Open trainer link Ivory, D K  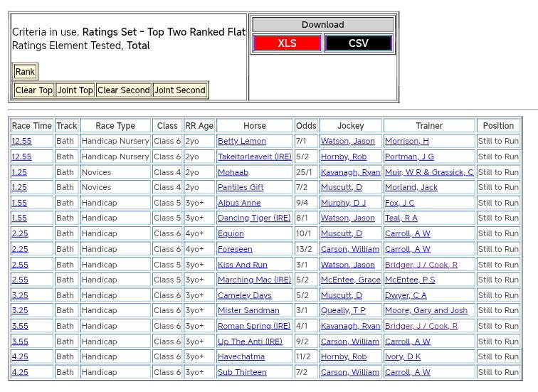(x=403, y=356)
